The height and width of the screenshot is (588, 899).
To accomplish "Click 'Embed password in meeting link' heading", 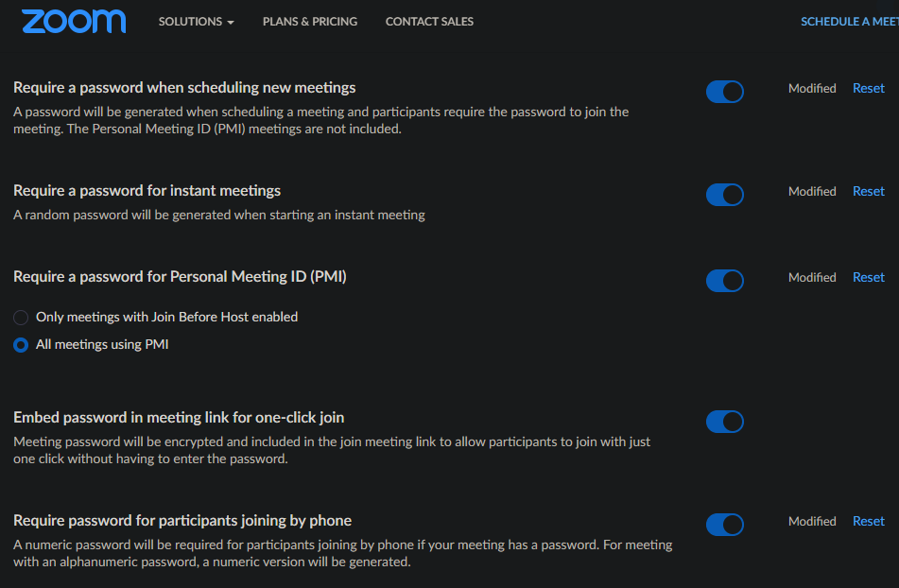I will [x=179, y=418].
